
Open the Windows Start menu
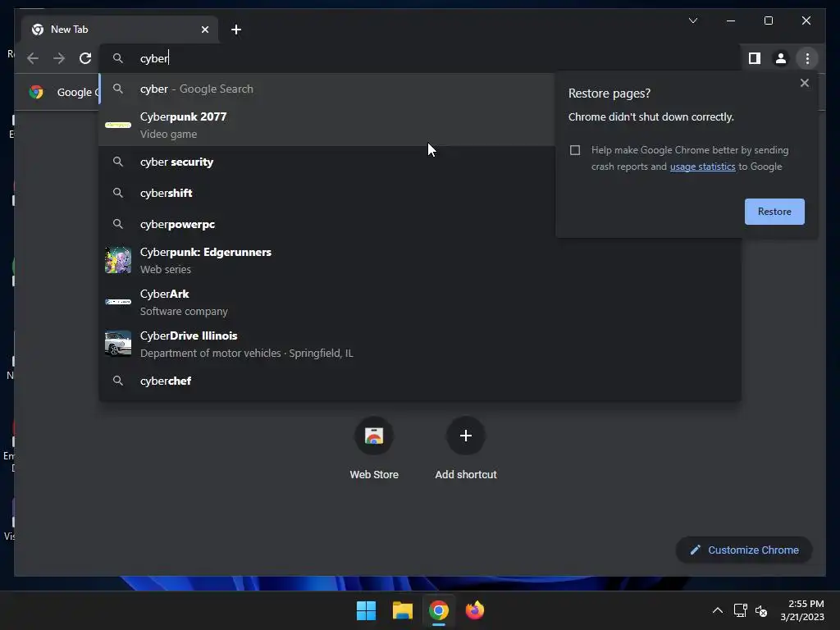click(x=367, y=610)
